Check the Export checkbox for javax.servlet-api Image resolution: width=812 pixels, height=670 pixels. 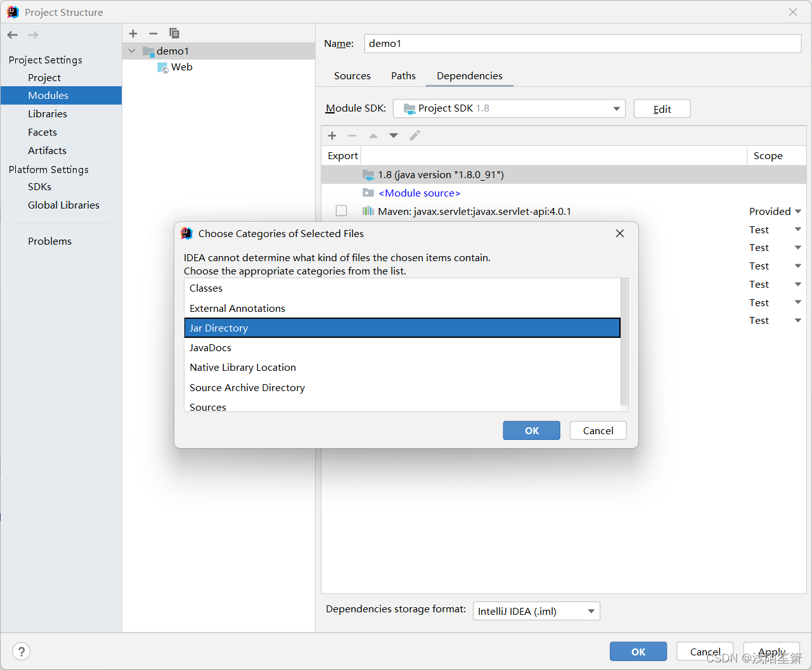point(341,210)
